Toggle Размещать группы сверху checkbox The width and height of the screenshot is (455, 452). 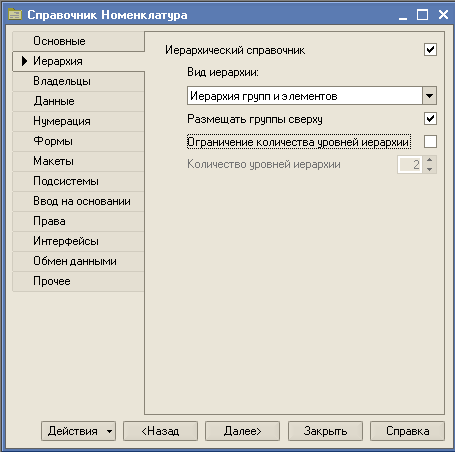pyautogui.click(x=430, y=119)
